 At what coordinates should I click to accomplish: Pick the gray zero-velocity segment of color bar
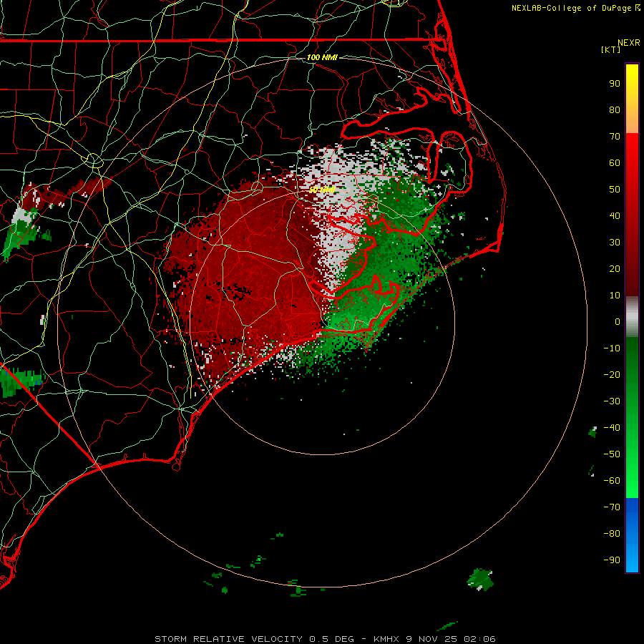(x=632, y=317)
